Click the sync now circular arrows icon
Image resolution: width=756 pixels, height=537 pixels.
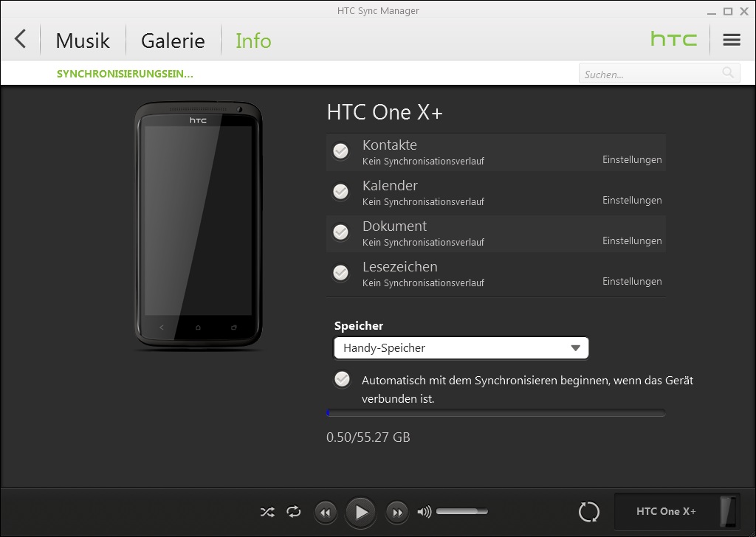(588, 512)
